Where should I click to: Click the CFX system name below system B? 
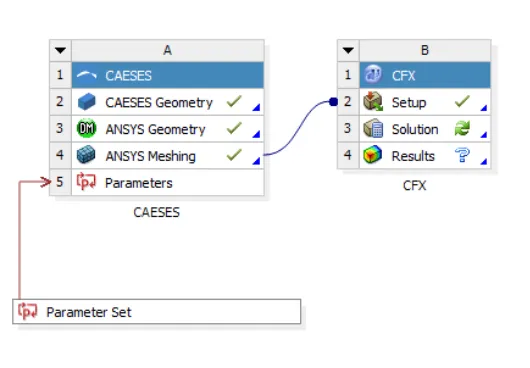414,186
